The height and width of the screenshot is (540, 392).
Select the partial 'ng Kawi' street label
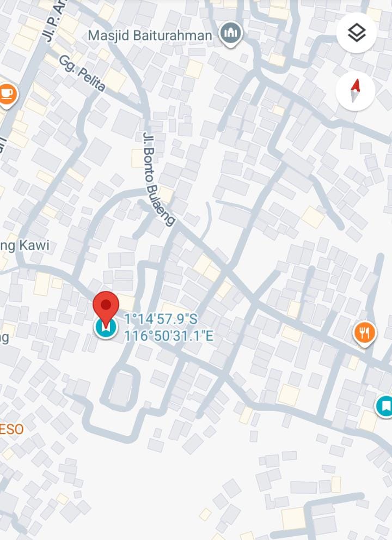coord(25,246)
